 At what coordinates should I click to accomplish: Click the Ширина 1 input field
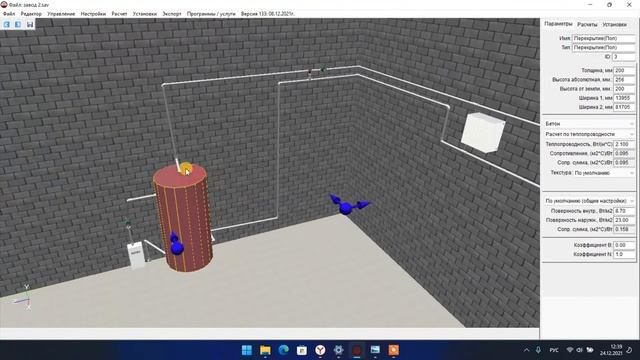[x=624, y=98]
